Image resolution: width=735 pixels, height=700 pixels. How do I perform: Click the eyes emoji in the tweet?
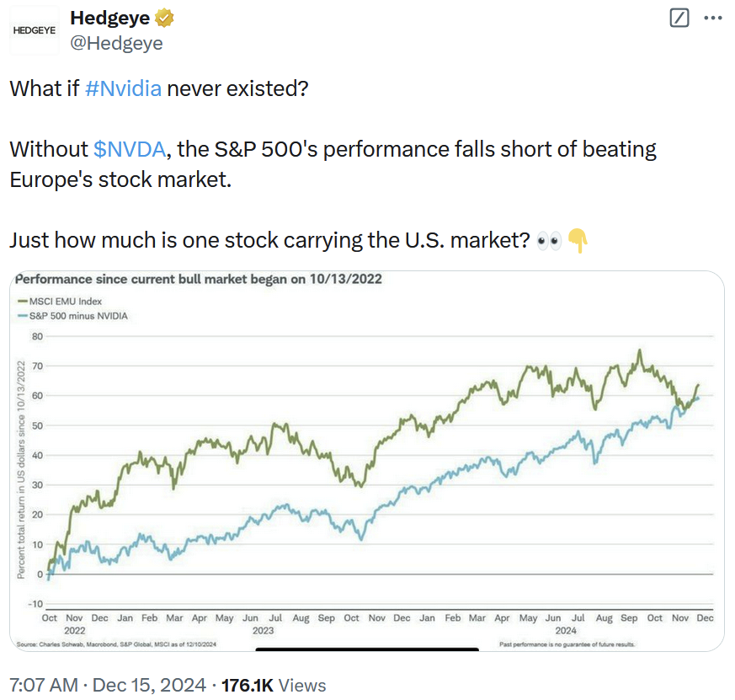[x=548, y=241]
